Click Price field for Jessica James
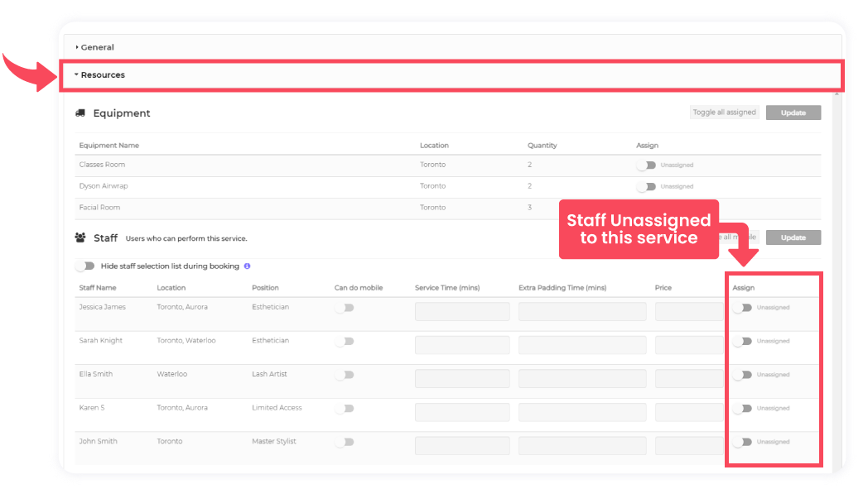 click(689, 311)
